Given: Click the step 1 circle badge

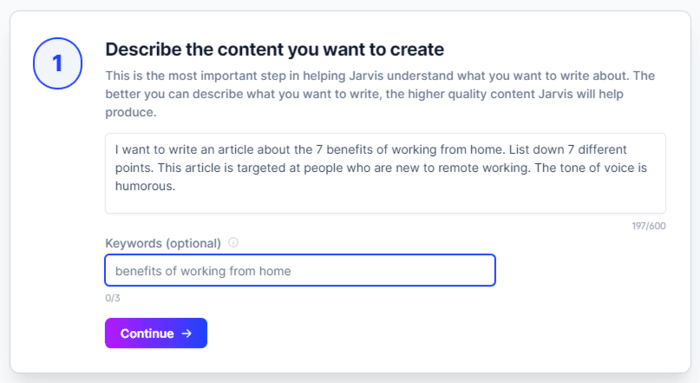Looking at the screenshot, I should click(x=58, y=63).
